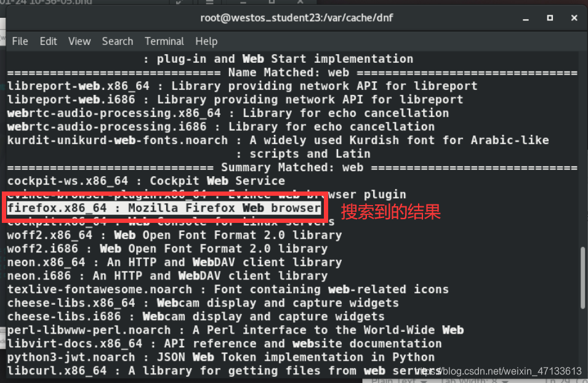Click the cheese-libs.x86_64 line
Viewport: 588px width, 383px height.
pyautogui.click(x=203, y=303)
